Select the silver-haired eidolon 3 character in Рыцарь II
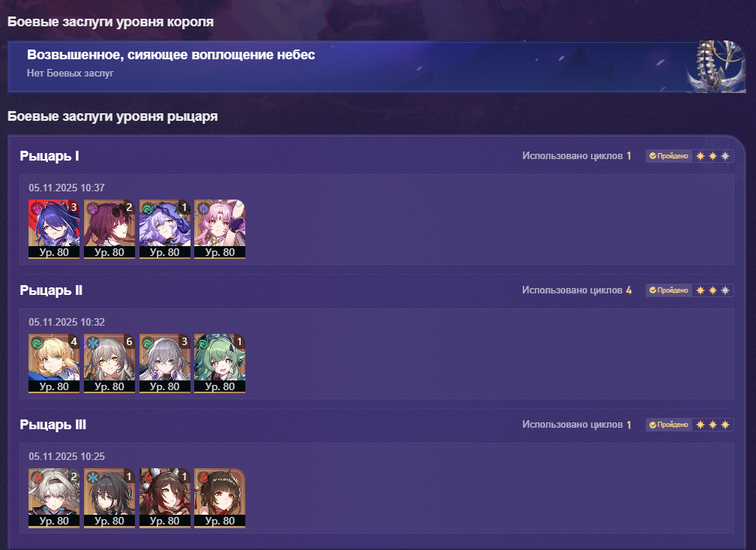The width and height of the screenshot is (756, 550). pos(165,363)
